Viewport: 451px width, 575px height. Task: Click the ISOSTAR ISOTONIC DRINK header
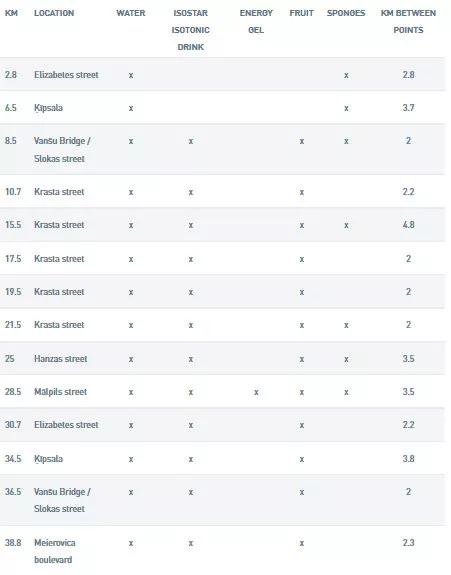tap(190, 30)
